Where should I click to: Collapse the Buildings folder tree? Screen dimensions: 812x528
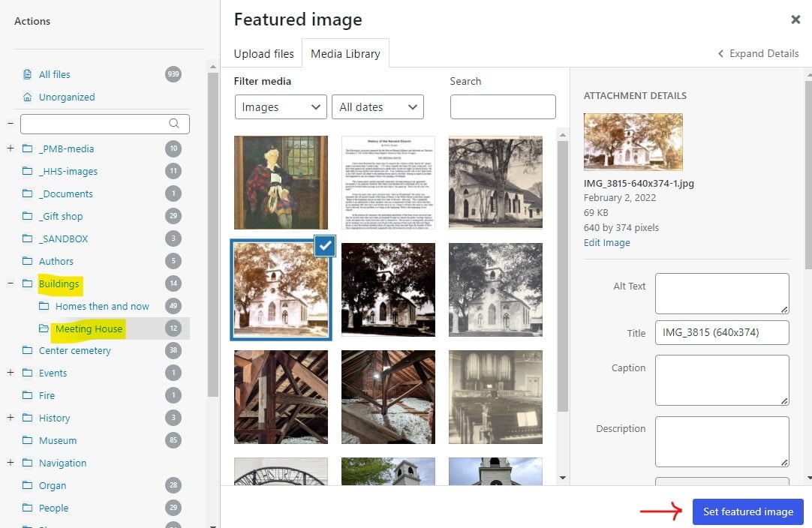(11, 283)
